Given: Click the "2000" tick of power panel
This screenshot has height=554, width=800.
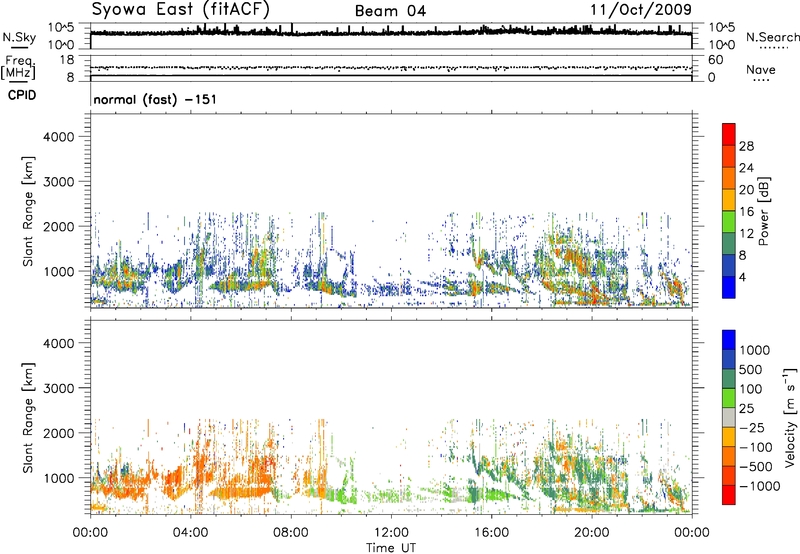Looking at the screenshot, I should pos(59,226).
